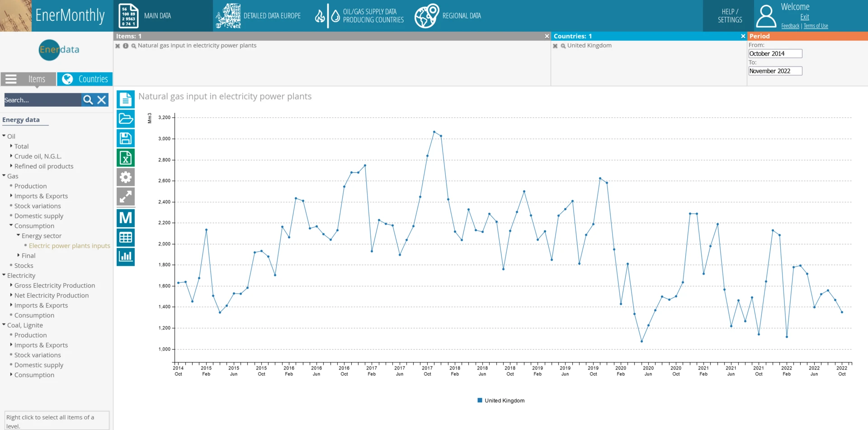Select the bar chart view icon

click(x=126, y=257)
